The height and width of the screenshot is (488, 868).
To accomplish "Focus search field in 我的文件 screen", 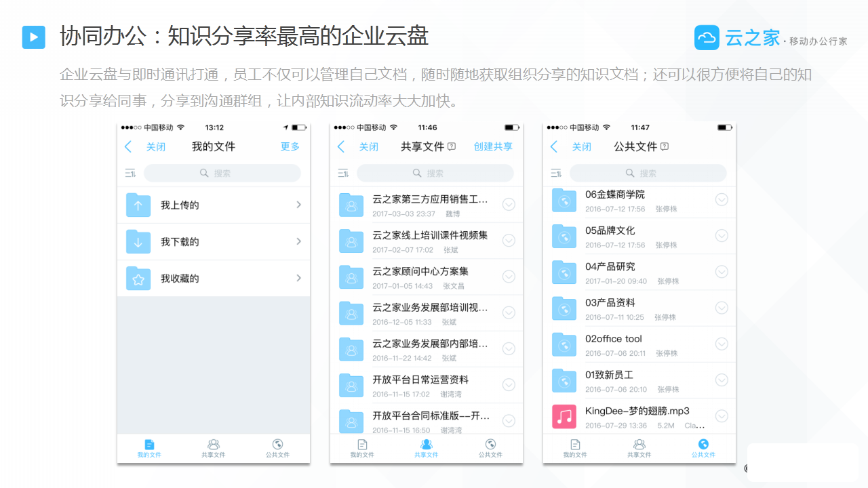I will 222,174.
